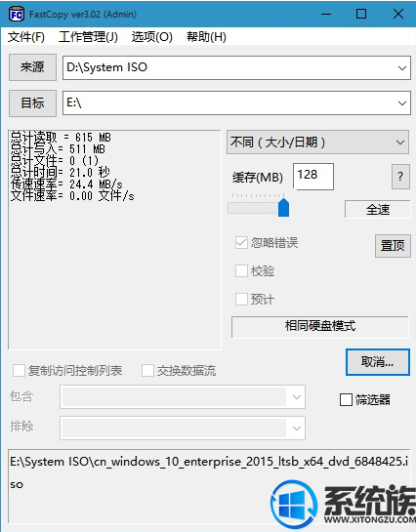
Task: Enable the 筛选器 filter checkbox
Action: [346, 399]
